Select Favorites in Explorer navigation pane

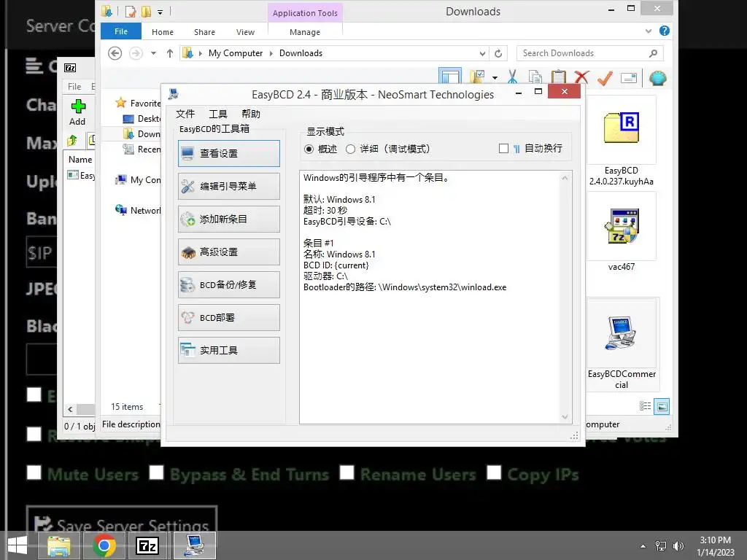tap(138, 103)
